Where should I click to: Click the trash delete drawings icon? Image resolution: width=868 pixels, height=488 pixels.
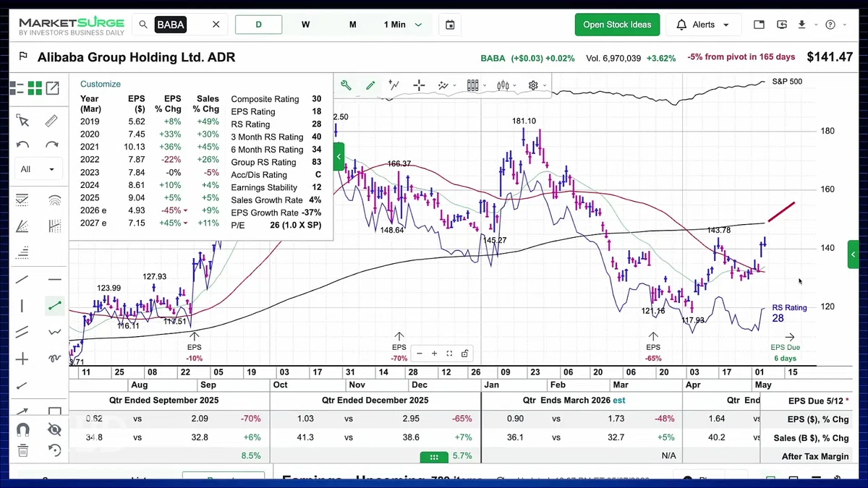point(22,451)
